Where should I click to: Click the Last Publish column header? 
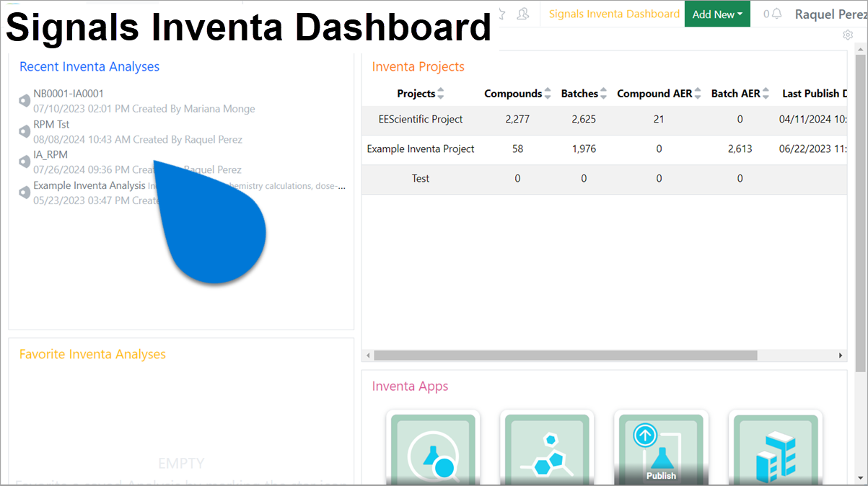[814, 94]
